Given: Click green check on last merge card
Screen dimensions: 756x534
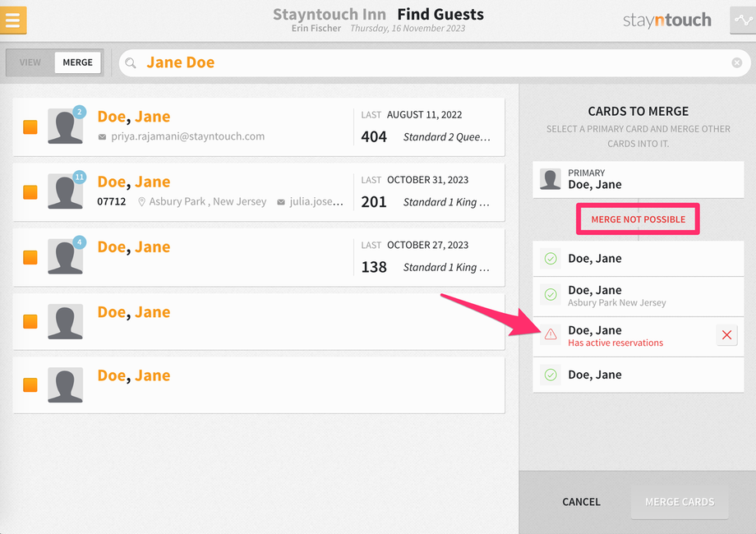Looking at the screenshot, I should pyautogui.click(x=551, y=375).
